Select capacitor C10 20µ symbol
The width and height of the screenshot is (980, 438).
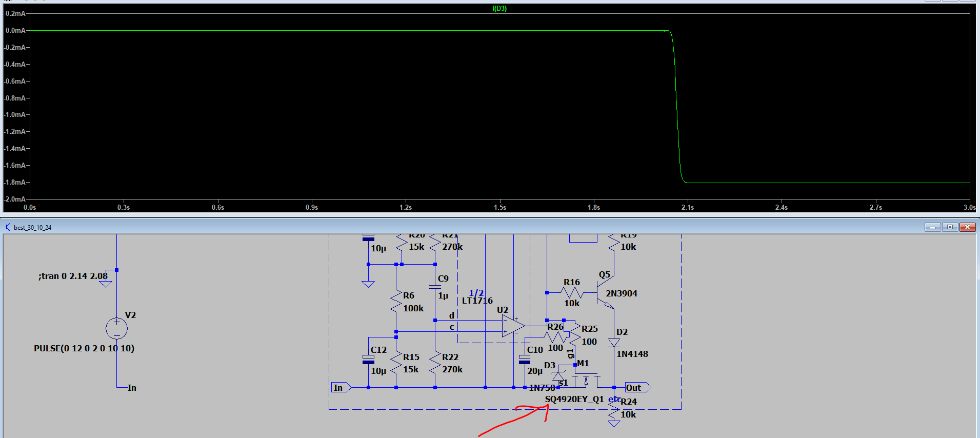tap(524, 359)
